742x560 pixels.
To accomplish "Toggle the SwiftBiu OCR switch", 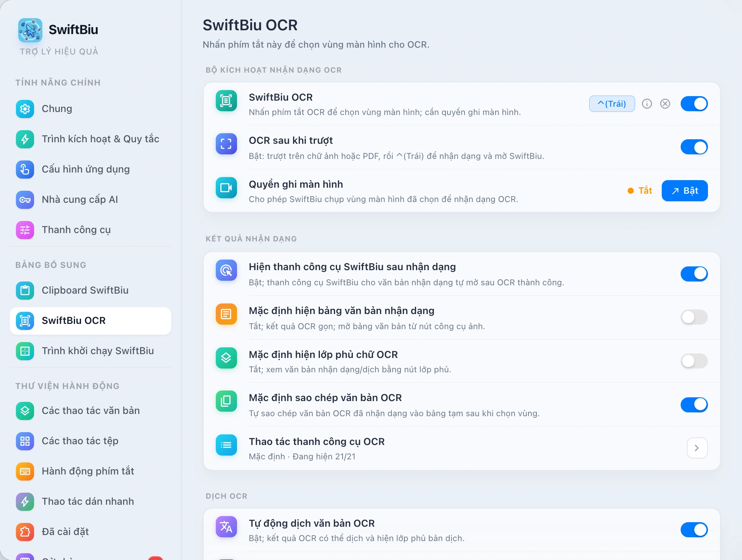I will [694, 104].
